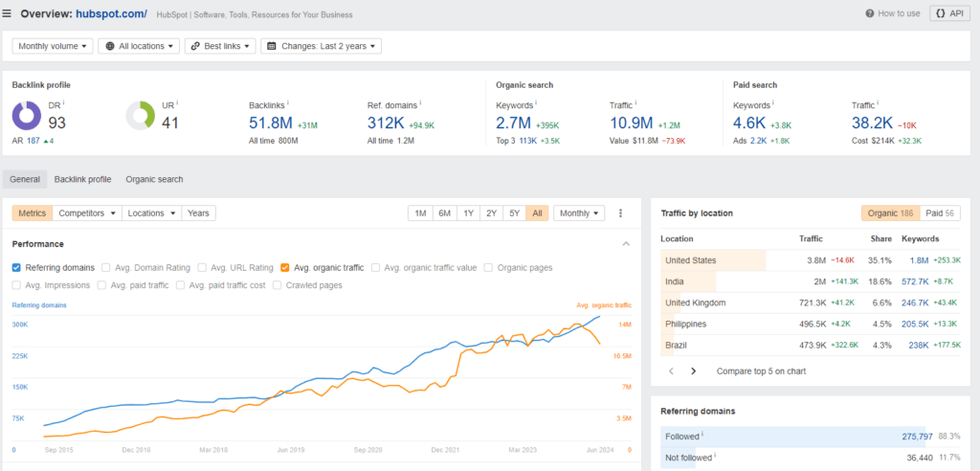Image resolution: width=980 pixels, height=471 pixels.
Task: Click organic Traffic 10.9M value
Action: (632, 123)
